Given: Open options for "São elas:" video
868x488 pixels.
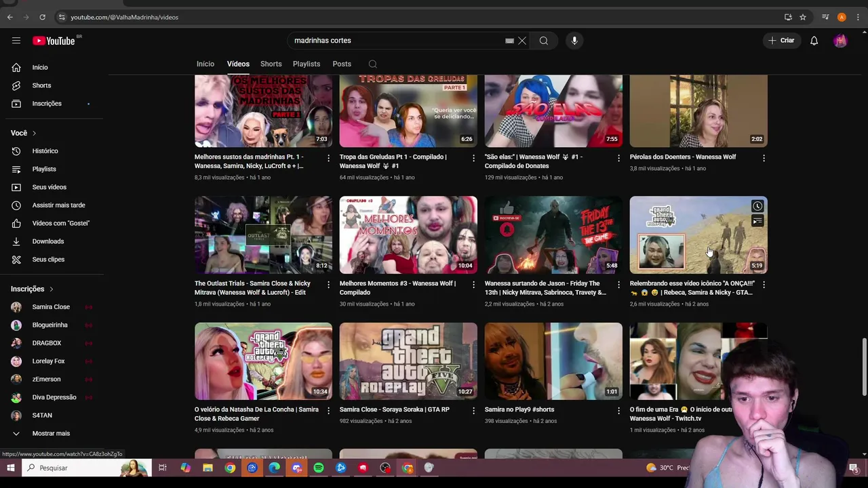Looking at the screenshot, I should coord(618,158).
